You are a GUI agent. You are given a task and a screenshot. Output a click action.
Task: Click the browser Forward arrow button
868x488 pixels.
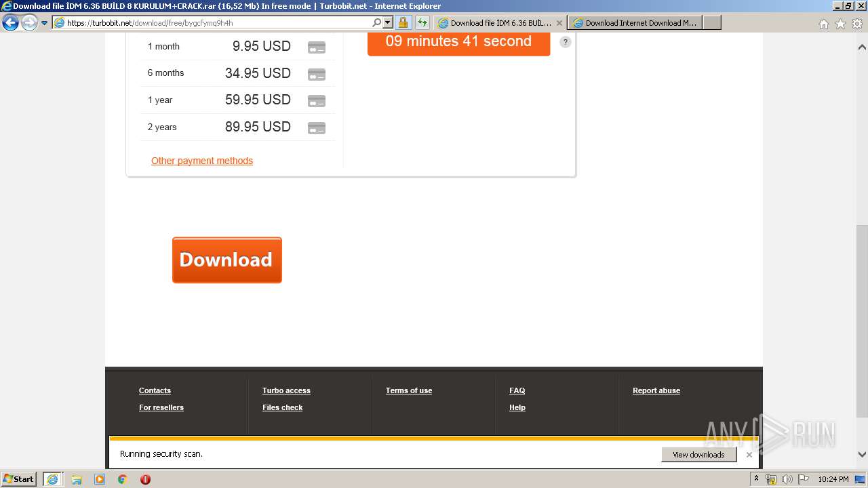coord(29,23)
